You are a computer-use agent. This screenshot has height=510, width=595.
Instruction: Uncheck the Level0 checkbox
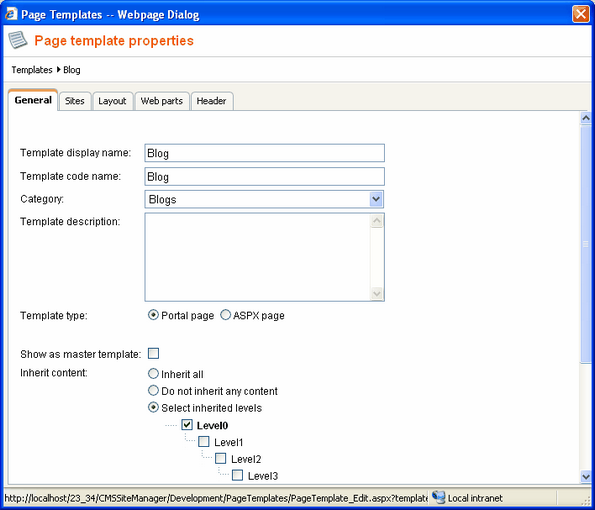[x=187, y=425]
